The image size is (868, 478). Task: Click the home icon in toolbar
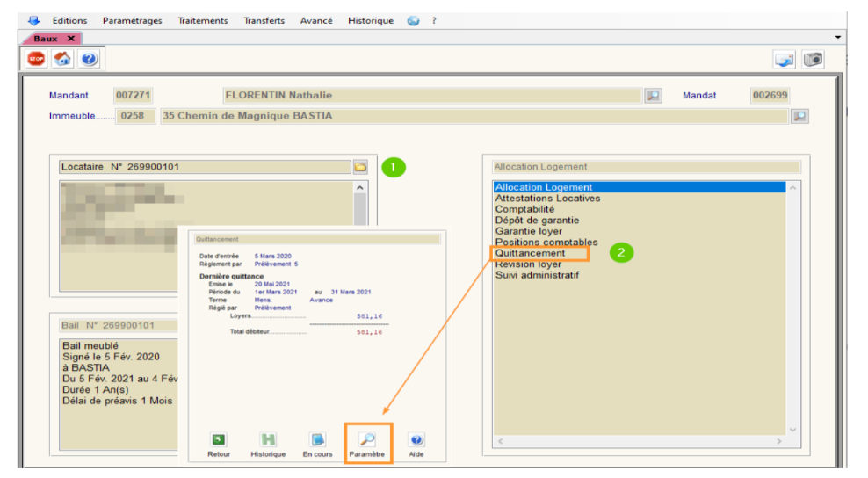pyautogui.click(x=62, y=59)
